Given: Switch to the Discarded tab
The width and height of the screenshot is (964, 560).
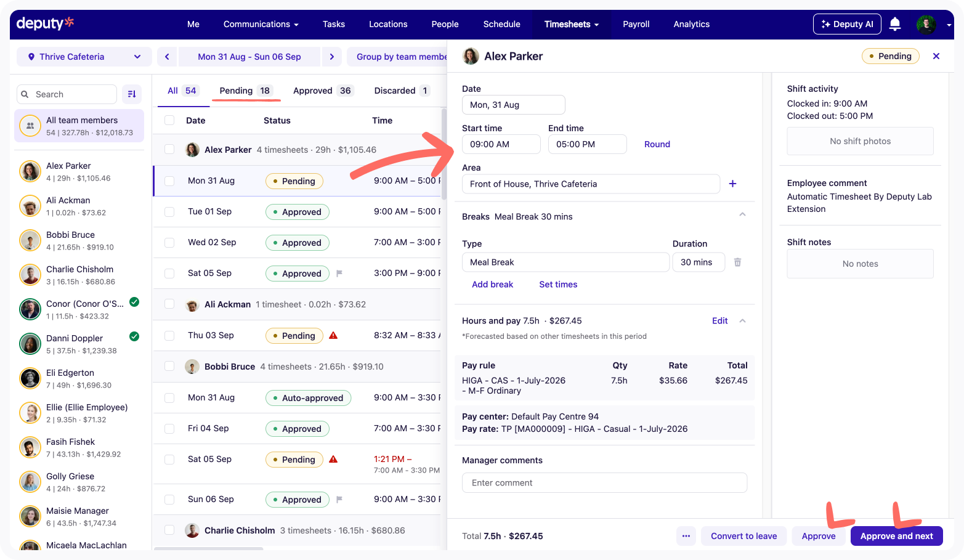Looking at the screenshot, I should point(402,91).
